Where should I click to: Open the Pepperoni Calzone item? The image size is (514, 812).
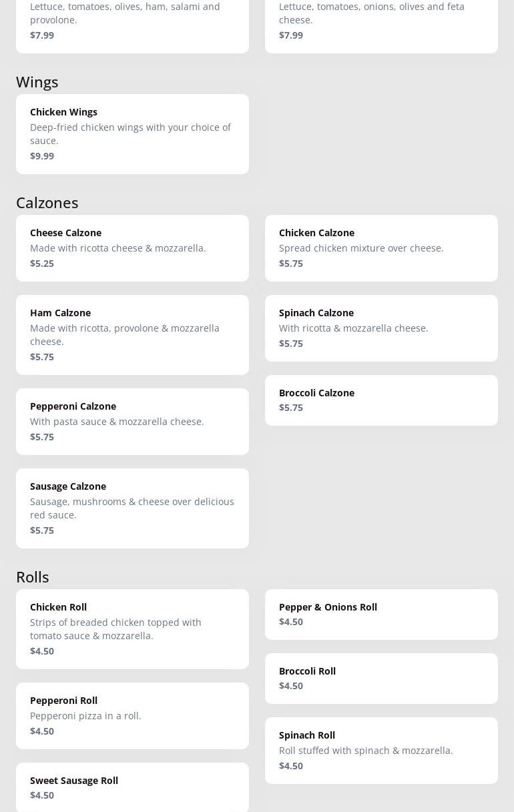click(132, 422)
